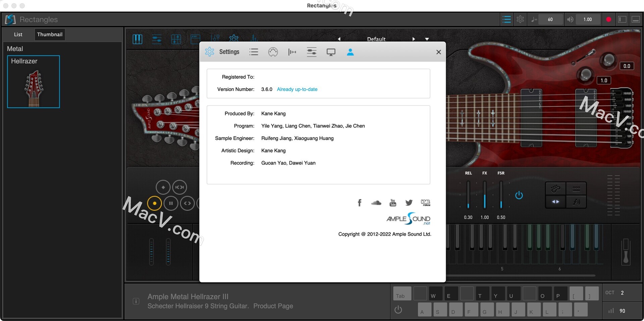Toggle the stereo left-right arrows button
Viewport: 644px width, 321px height.
[x=555, y=202]
